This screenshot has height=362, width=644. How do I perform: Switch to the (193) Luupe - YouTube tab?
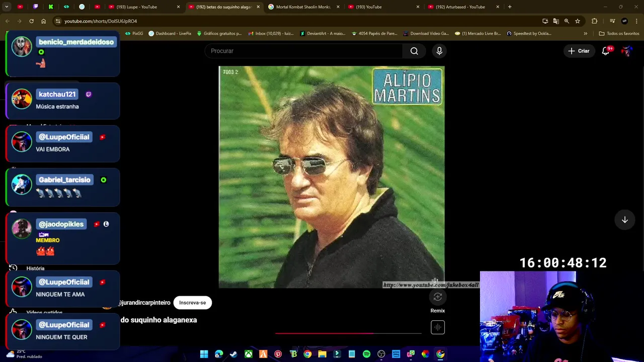[137, 7]
